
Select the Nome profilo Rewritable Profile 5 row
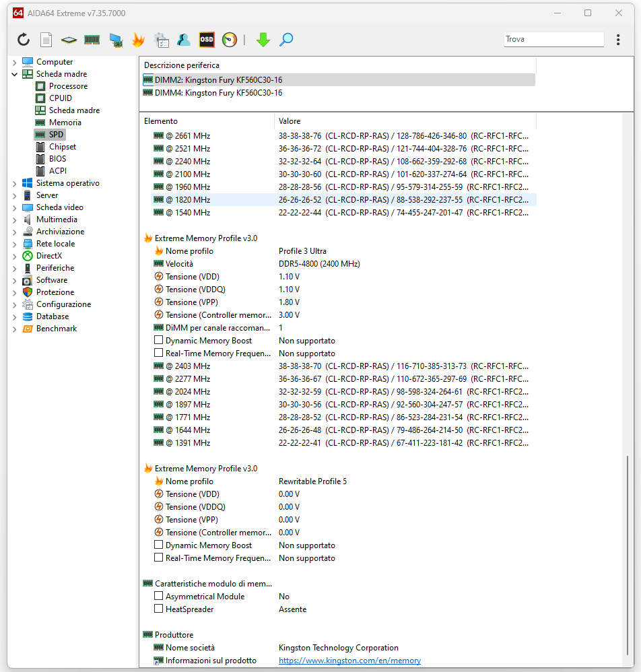click(343, 481)
